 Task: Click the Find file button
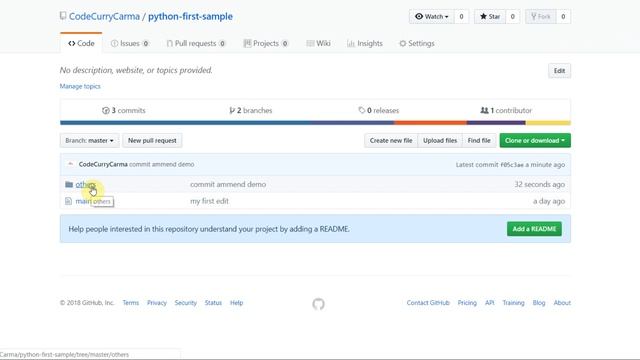(x=479, y=140)
